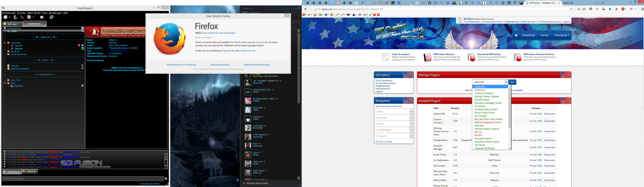The image size is (644, 187).
Task: Click Deactivate for Addons DB
Action: pos(550,114)
